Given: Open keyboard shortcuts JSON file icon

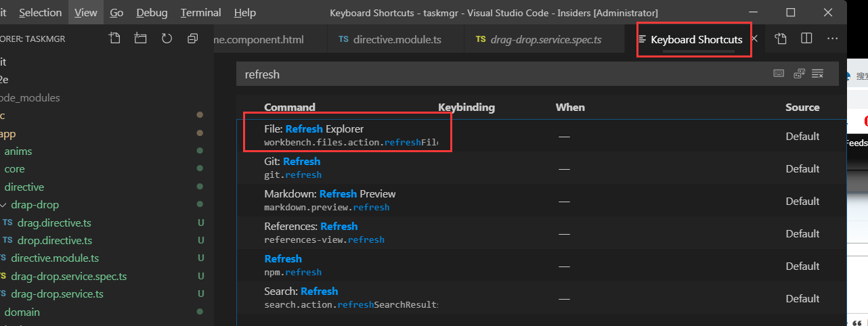Looking at the screenshot, I should (x=781, y=39).
